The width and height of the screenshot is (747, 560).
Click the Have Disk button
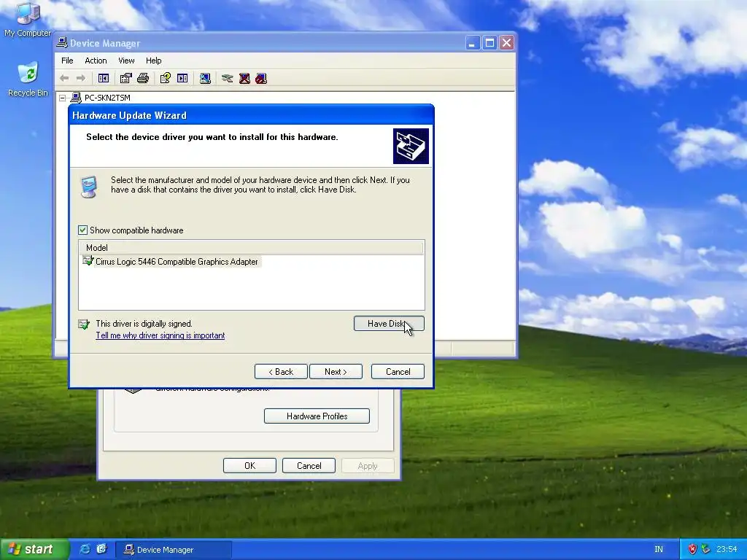(389, 324)
